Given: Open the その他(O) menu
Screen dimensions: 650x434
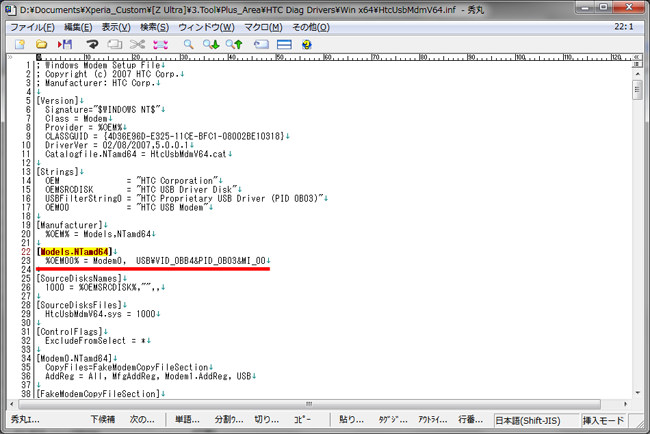Looking at the screenshot, I should click(311, 27).
